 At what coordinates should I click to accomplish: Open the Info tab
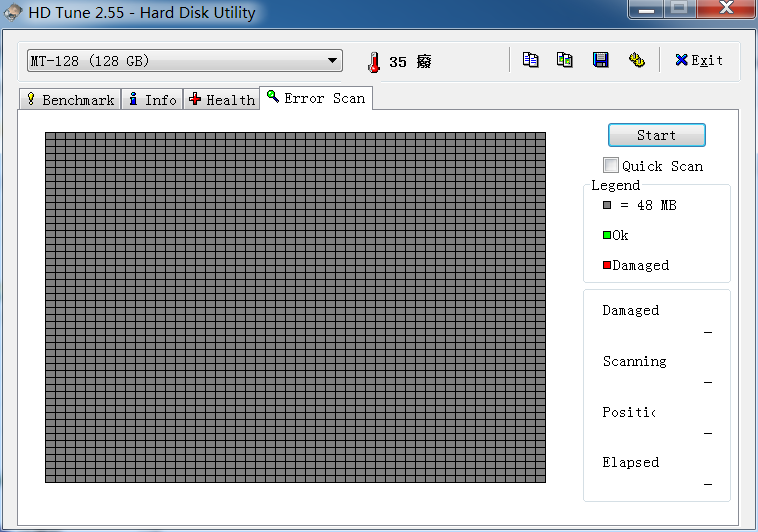pos(152,100)
